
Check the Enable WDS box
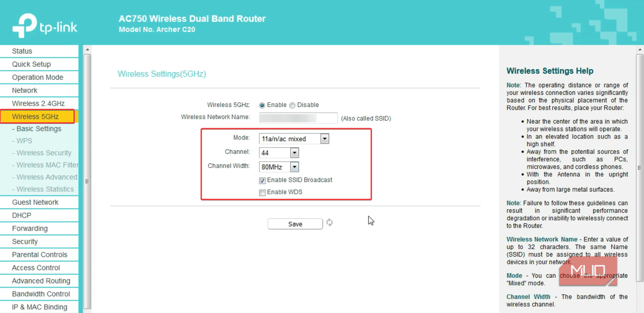(x=262, y=193)
